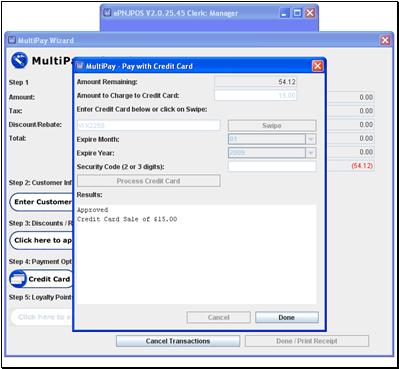399x369 pixels.
Task: Click Done / Print Receipt in MultiPay Wizard
Action: tap(307, 341)
